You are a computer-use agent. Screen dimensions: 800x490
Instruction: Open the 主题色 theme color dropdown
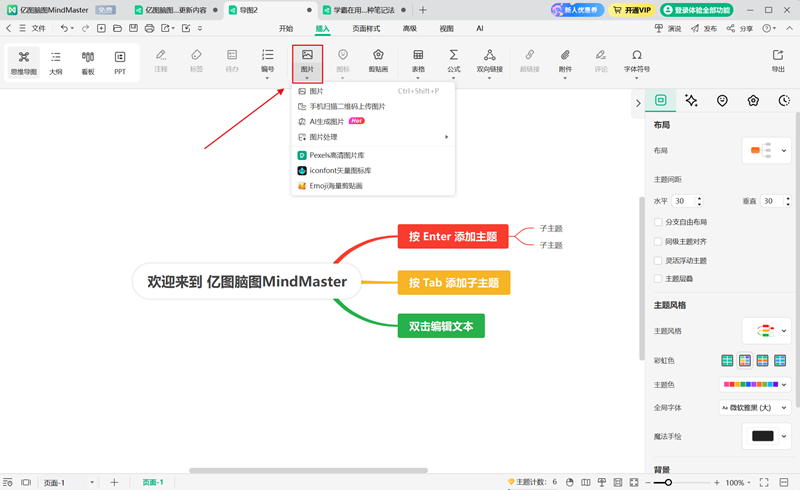[755, 384]
